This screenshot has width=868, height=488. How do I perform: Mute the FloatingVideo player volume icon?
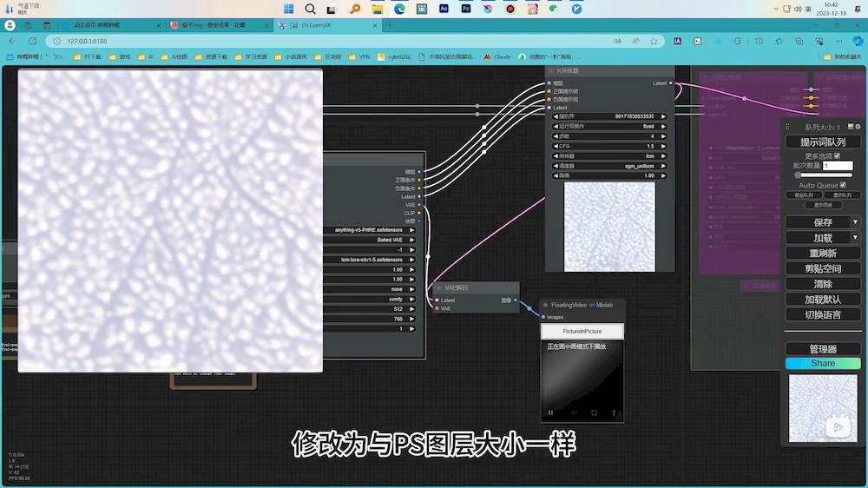point(573,412)
